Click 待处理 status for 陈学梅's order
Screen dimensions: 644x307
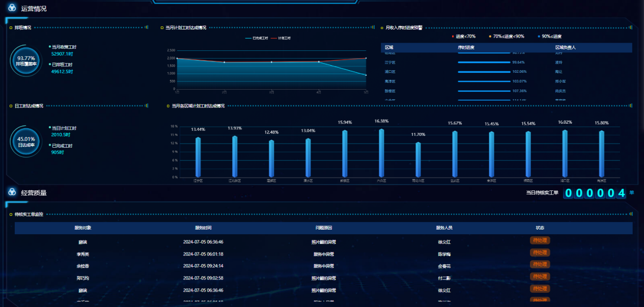pos(540,253)
